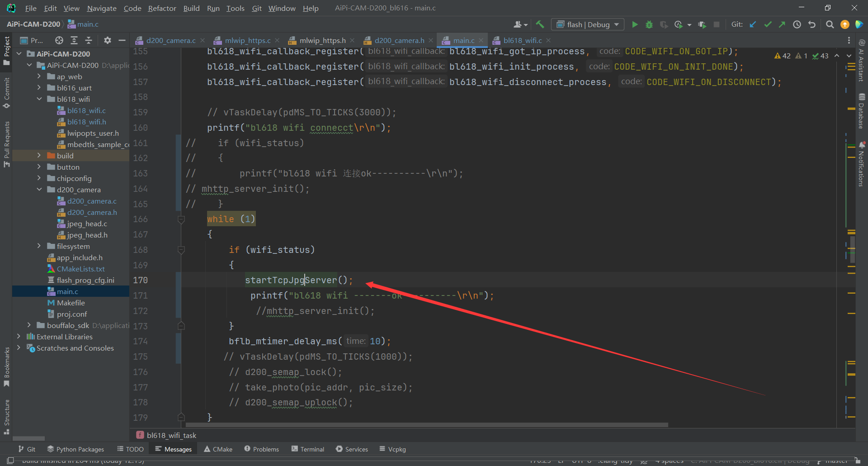Click Git Push arrow icon
868x466 pixels.
pos(782,24)
